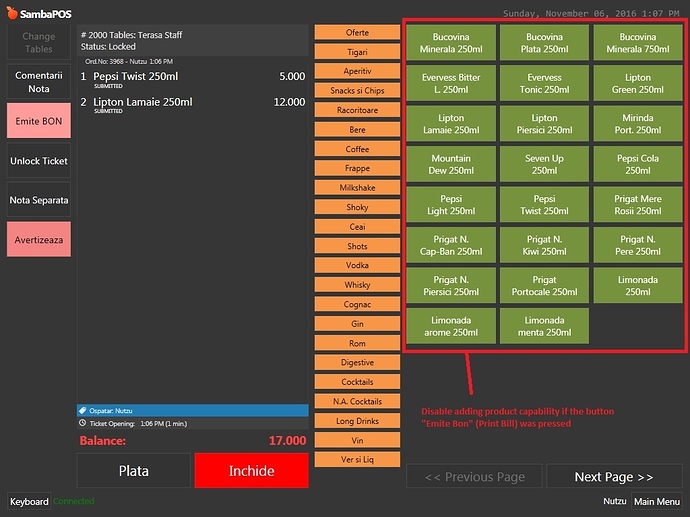Image resolution: width=690 pixels, height=517 pixels.
Task: Select the Milkshake category
Action: pyautogui.click(x=357, y=188)
